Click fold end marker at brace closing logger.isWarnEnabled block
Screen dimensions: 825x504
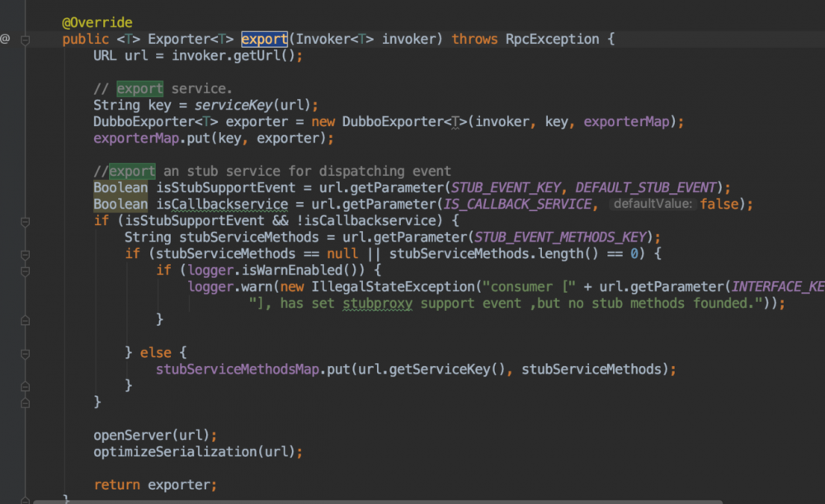point(25,320)
